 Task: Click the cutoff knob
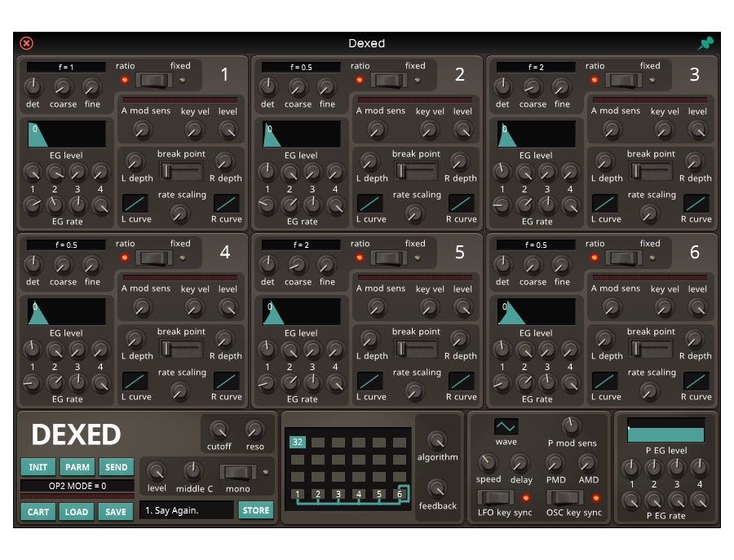pos(219,429)
